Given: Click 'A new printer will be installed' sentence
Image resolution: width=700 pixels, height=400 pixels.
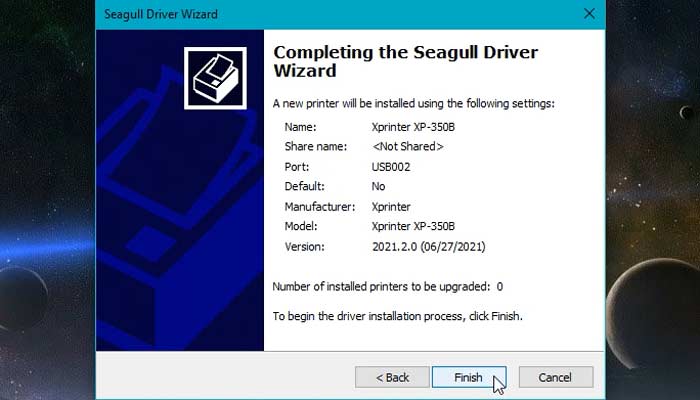Looking at the screenshot, I should (413, 104).
